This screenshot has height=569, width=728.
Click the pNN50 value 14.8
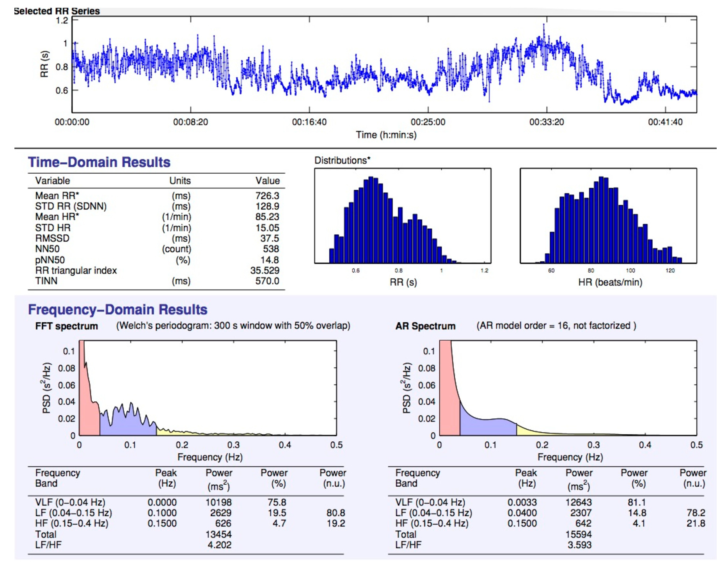270,260
